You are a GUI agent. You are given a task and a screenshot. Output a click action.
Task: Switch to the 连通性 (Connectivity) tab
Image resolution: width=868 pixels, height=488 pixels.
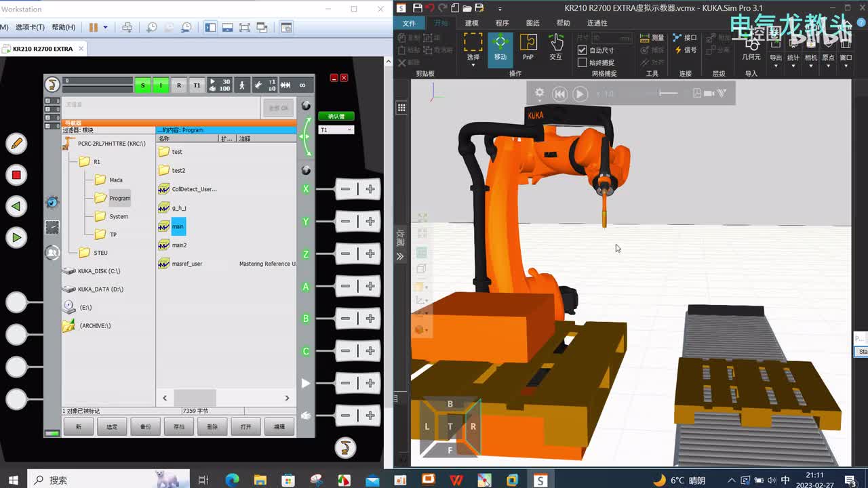597,23
